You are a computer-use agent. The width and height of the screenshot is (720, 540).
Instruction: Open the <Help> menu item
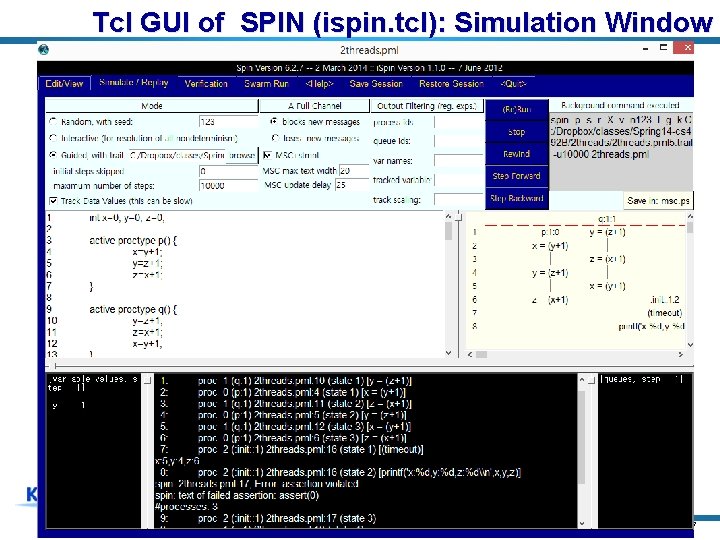point(320,84)
